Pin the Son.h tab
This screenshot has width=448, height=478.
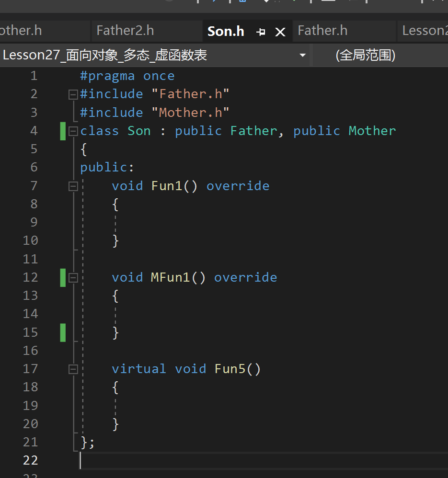click(261, 32)
